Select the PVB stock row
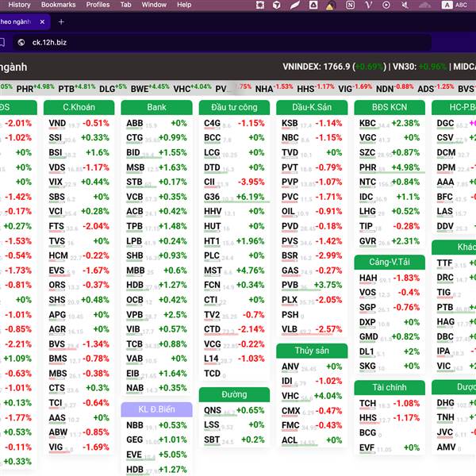The height and width of the screenshot is (476, 476). pyautogui.click(x=312, y=286)
